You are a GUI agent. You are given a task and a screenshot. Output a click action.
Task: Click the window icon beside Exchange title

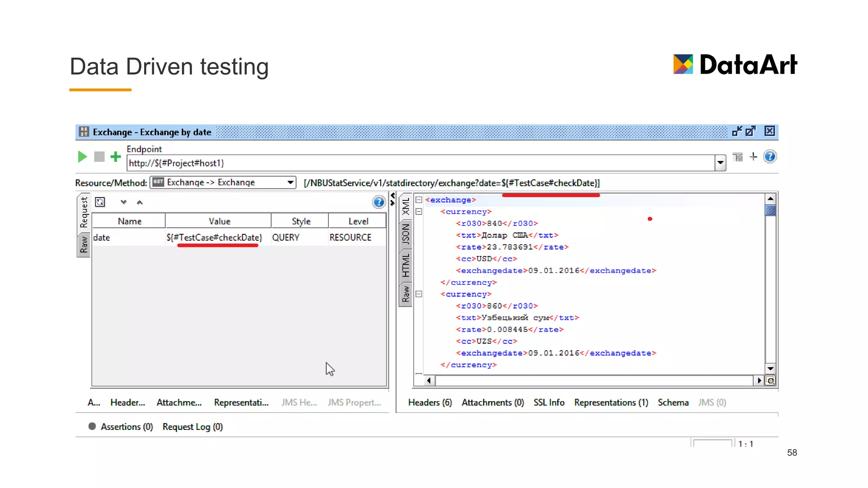click(x=84, y=132)
